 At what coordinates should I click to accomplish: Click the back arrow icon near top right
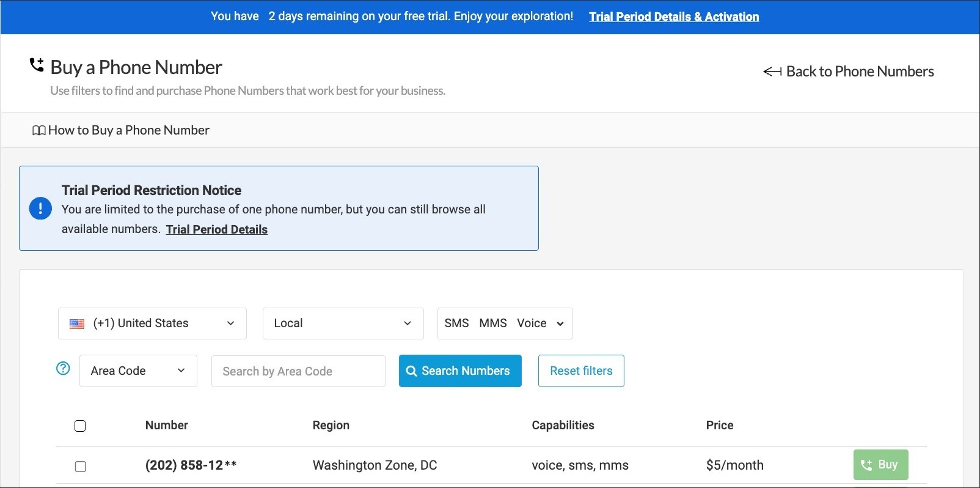(772, 72)
